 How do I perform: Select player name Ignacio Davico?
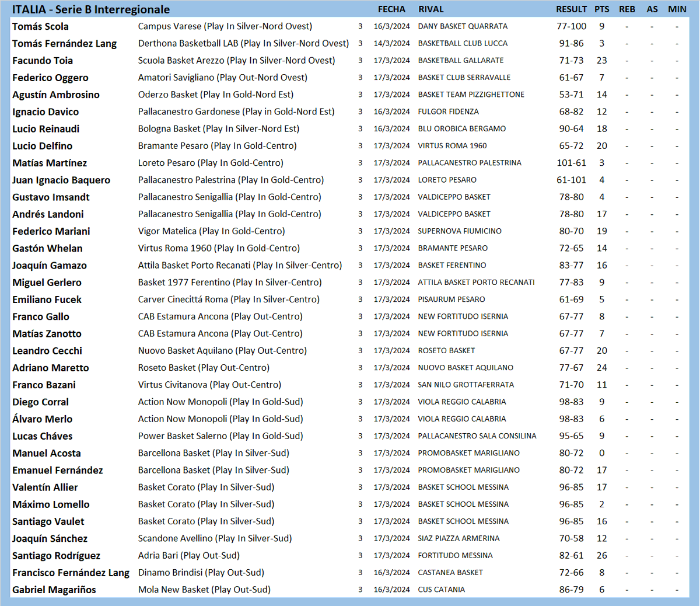(x=45, y=112)
